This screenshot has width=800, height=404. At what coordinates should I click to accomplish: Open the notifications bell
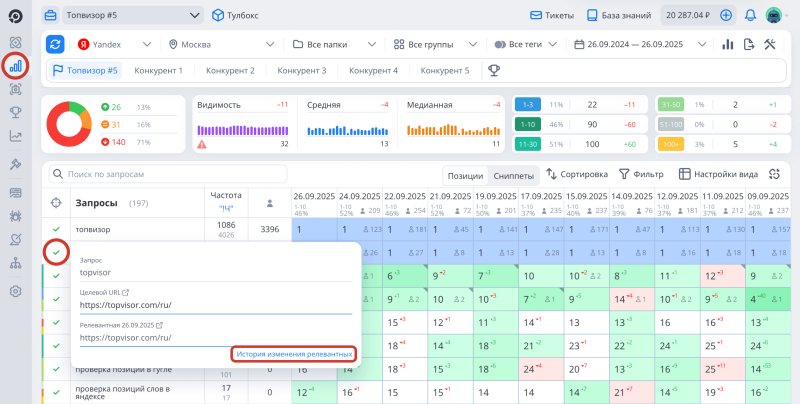[x=750, y=15]
